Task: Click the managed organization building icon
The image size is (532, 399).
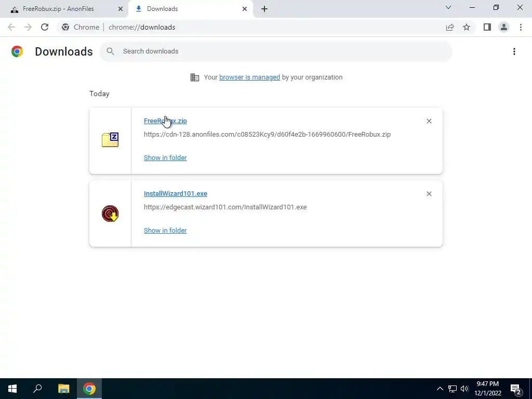Action: 195,77
